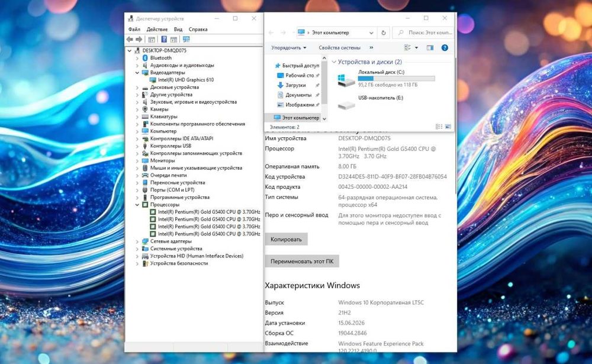Click Explorer's refresh button beside address bar
This screenshot has height=364, width=592.
383,33
